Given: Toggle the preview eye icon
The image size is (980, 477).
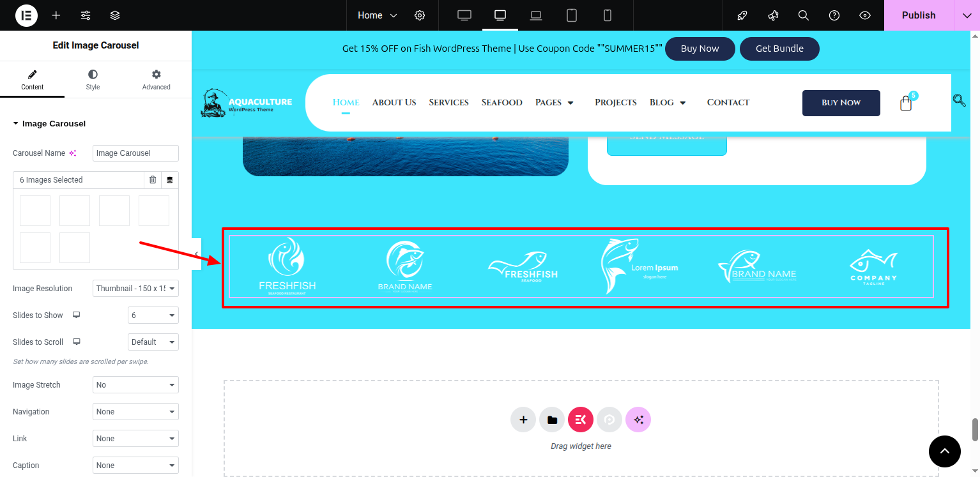Looking at the screenshot, I should click(865, 15).
